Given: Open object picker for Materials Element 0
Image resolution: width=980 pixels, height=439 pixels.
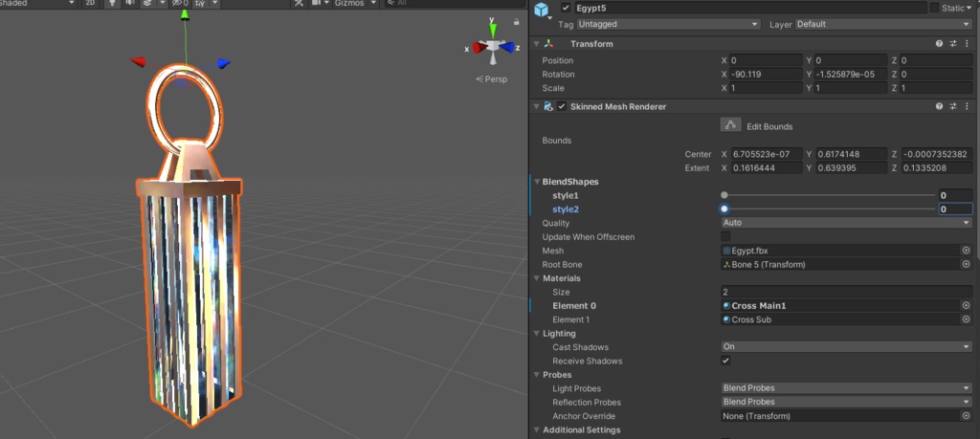Looking at the screenshot, I should (967, 305).
